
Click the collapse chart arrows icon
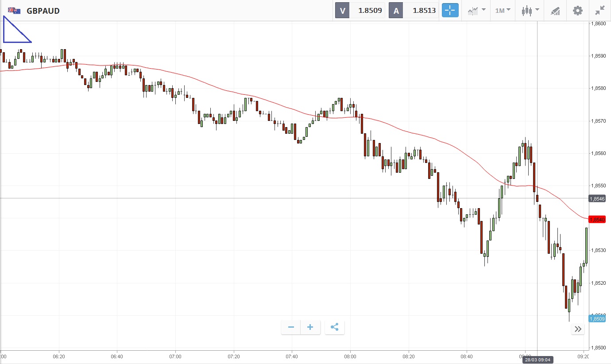600,11
